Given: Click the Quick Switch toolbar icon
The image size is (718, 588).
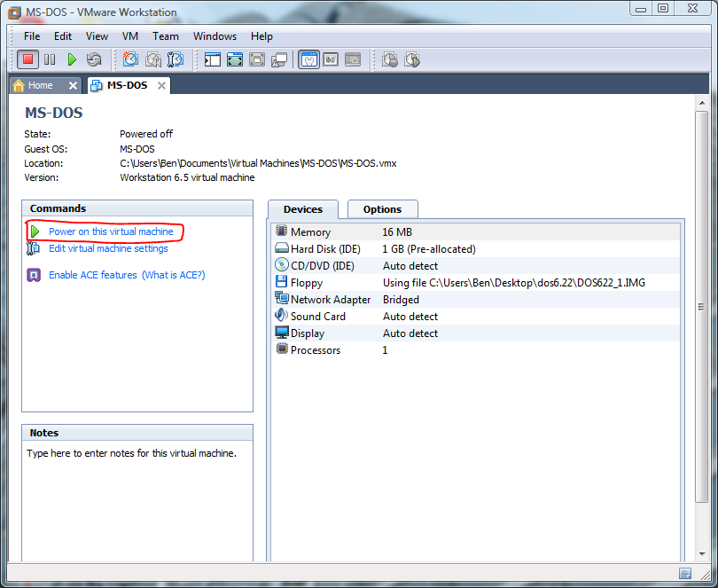Looking at the screenshot, I should click(235, 59).
